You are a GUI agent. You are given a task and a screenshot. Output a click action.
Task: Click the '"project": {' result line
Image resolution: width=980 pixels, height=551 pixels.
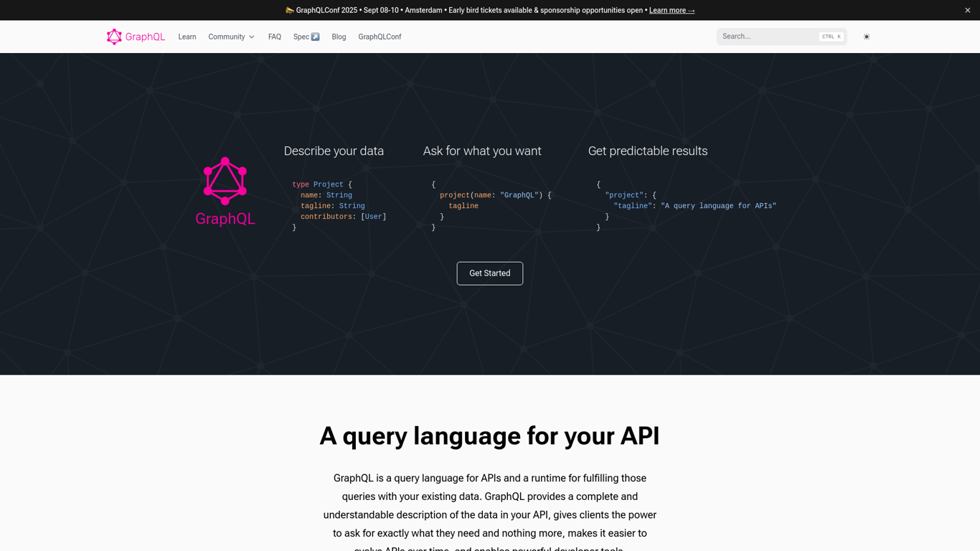pyautogui.click(x=631, y=195)
